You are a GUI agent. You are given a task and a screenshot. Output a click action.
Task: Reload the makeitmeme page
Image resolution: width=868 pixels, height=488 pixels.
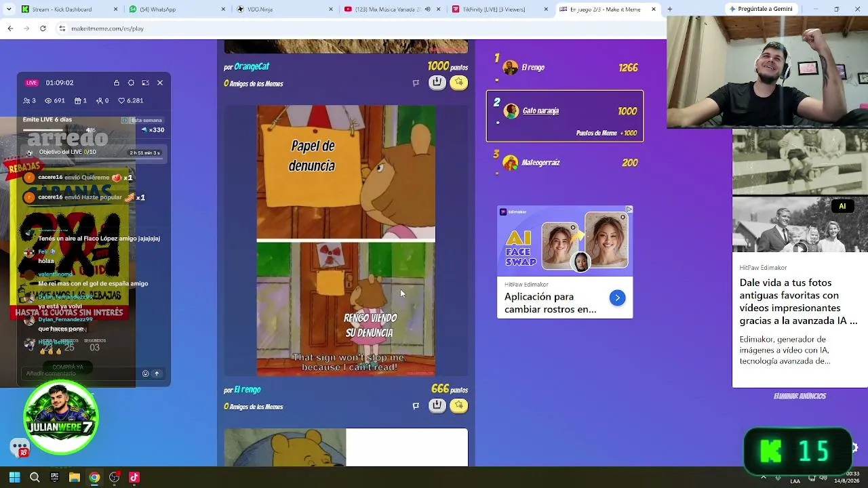tap(43, 28)
